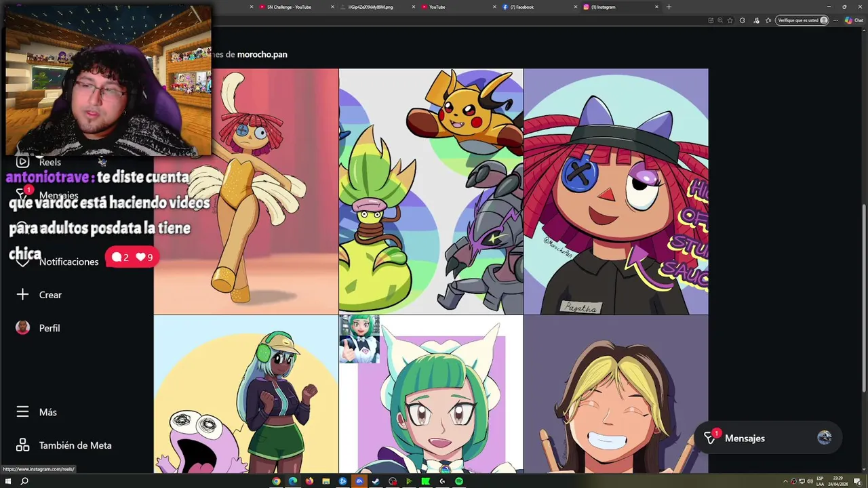Click the morocho.pan username text
Viewport: 868px width, 488px height.
(262, 54)
